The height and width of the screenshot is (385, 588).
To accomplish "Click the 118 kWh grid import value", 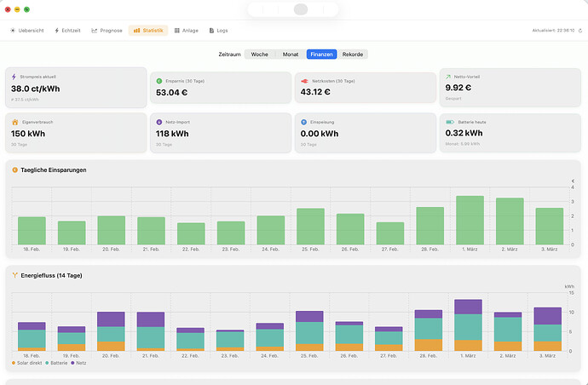I will tap(172, 134).
